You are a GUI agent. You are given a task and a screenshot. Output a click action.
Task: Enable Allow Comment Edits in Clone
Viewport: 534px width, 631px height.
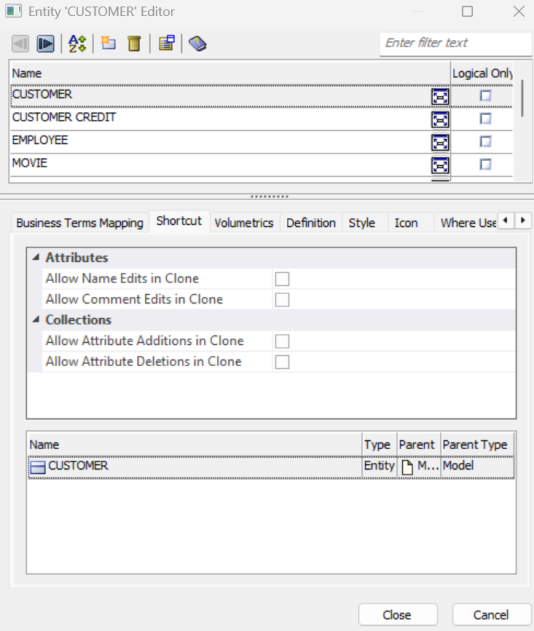coord(282,300)
